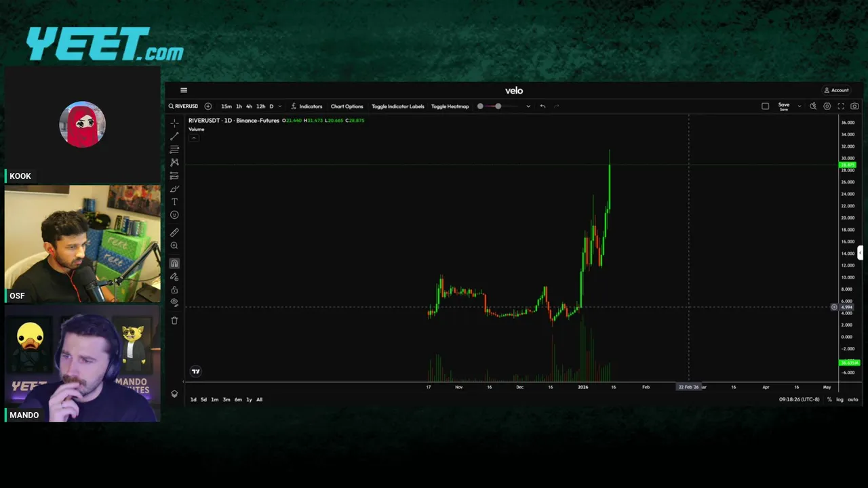Expand the Save dropdown arrow
This screenshot has height=488, width=868.
pos(800,106)
